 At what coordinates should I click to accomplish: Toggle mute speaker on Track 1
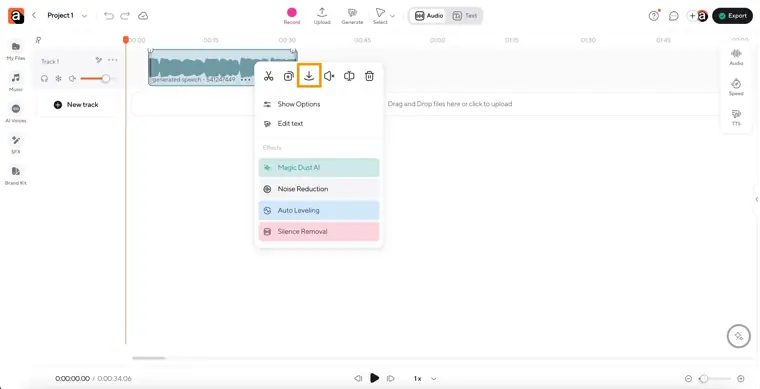(x=72, y=78)
